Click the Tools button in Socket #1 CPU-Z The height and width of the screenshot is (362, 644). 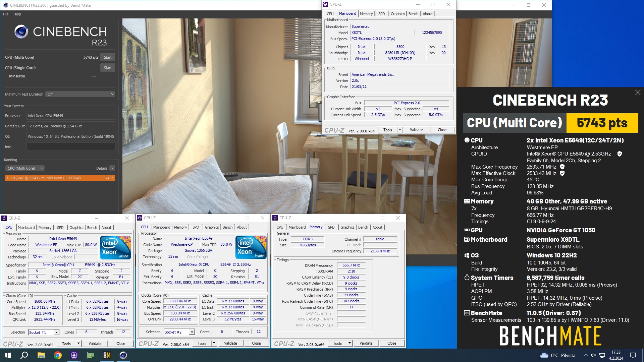pos(66,344)
